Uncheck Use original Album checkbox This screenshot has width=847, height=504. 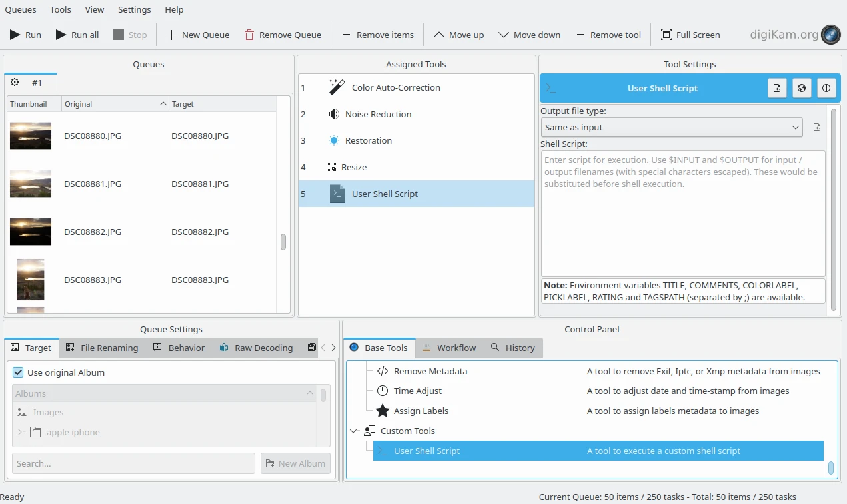click(18, 372)
